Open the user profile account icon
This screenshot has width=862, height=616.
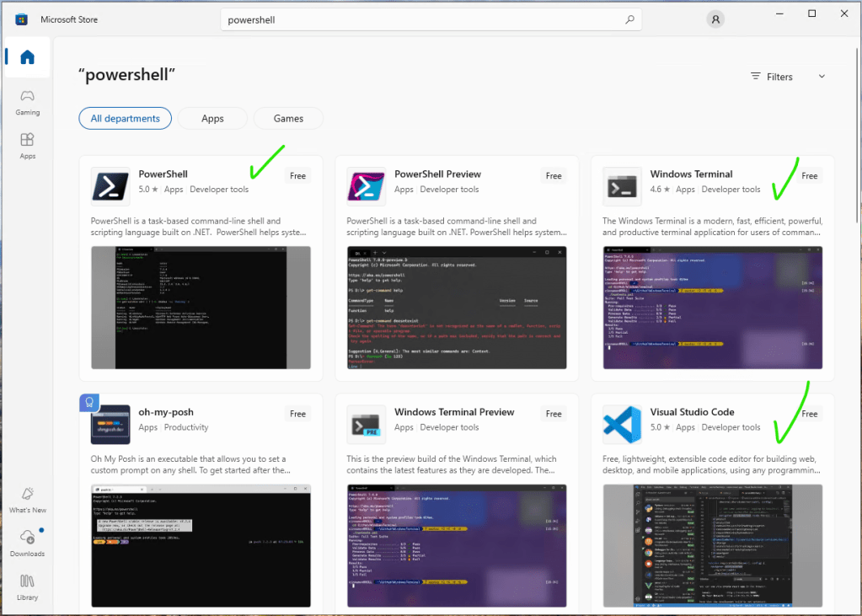tap(715, 19)
